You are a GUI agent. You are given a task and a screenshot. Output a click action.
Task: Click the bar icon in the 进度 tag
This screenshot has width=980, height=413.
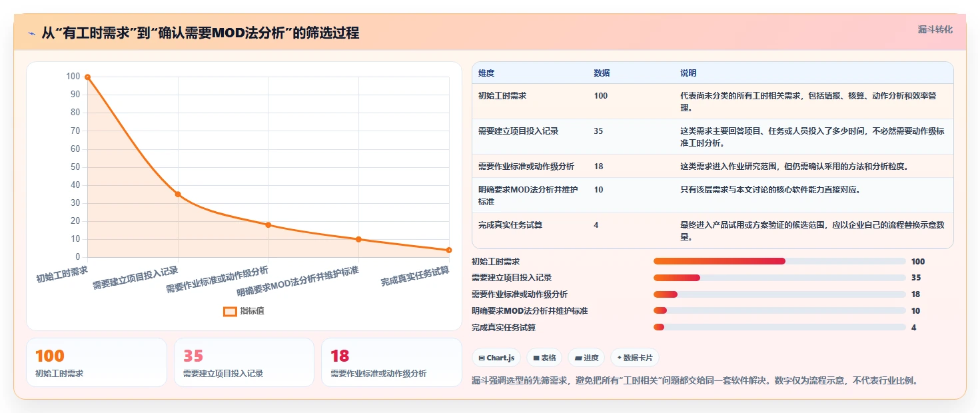[578, 358]
